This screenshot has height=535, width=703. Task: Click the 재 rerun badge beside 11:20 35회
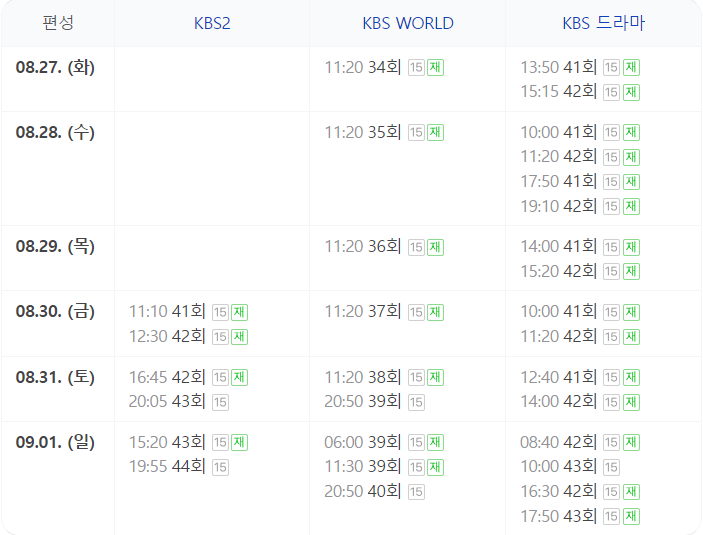[x=435, y=133]
